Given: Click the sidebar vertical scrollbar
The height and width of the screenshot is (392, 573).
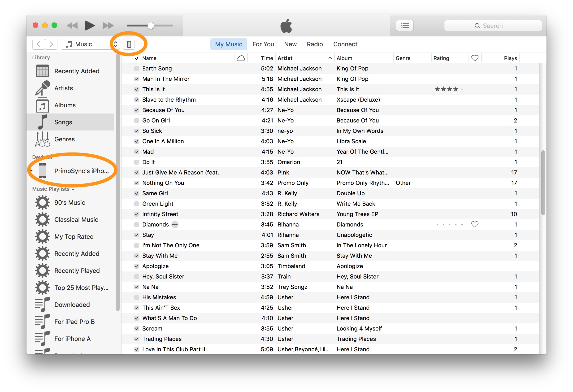Looking at the screenshot, I should point(118,183).
